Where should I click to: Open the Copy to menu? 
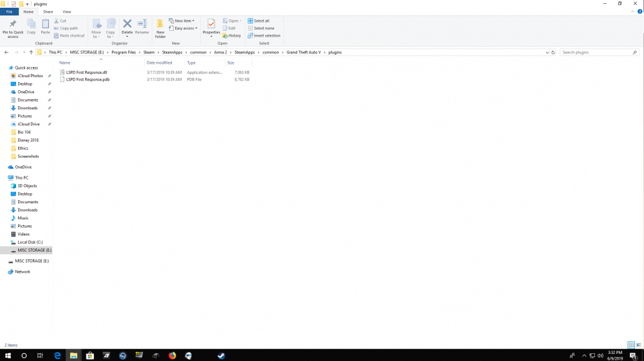[111, 28]
